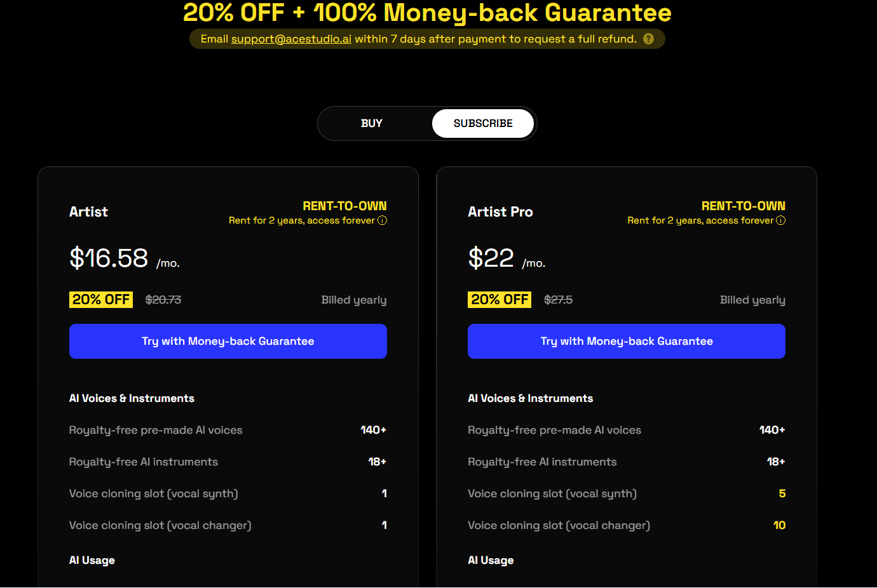Click the 20% OFF badge on Artist plan

pyautogui.click(x=101, y=300)
